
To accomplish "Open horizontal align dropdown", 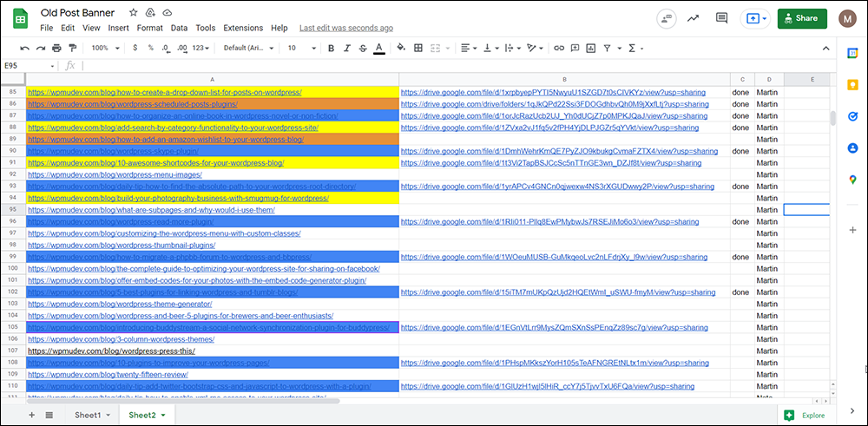I will pyautogui.click(x=469, y=48).
